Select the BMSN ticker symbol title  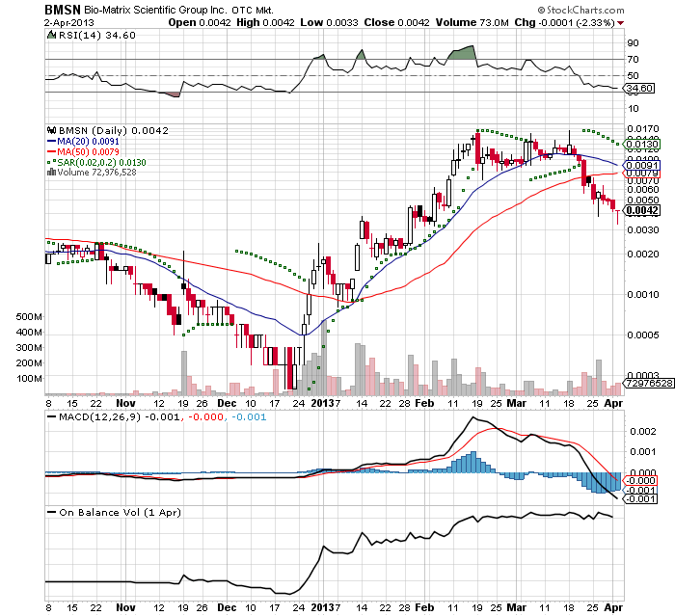coord(63,10)
